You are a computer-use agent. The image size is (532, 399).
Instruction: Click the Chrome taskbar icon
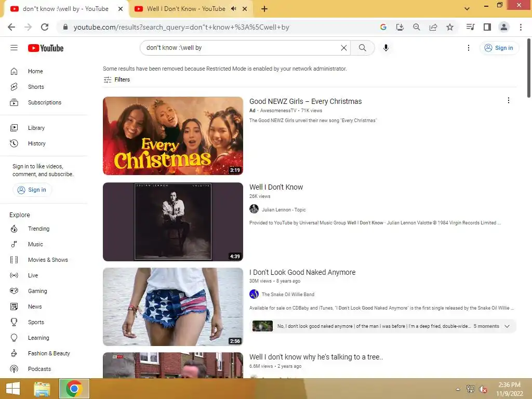[74, 389]
